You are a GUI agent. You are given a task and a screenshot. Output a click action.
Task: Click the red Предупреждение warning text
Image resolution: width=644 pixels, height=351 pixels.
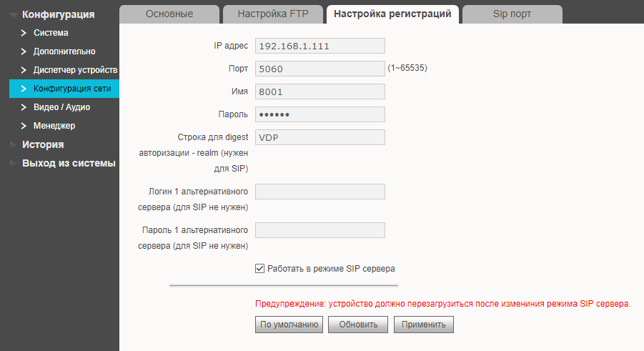[442, 304]
